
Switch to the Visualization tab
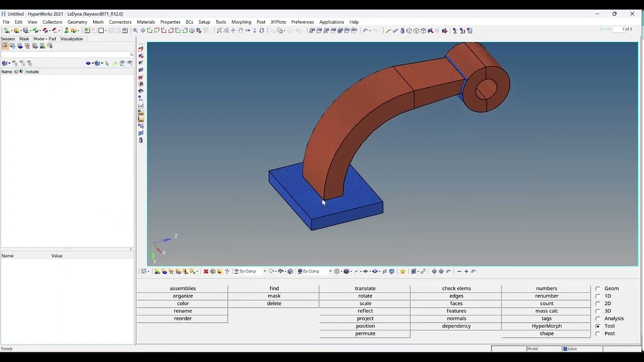pos(71,39)
